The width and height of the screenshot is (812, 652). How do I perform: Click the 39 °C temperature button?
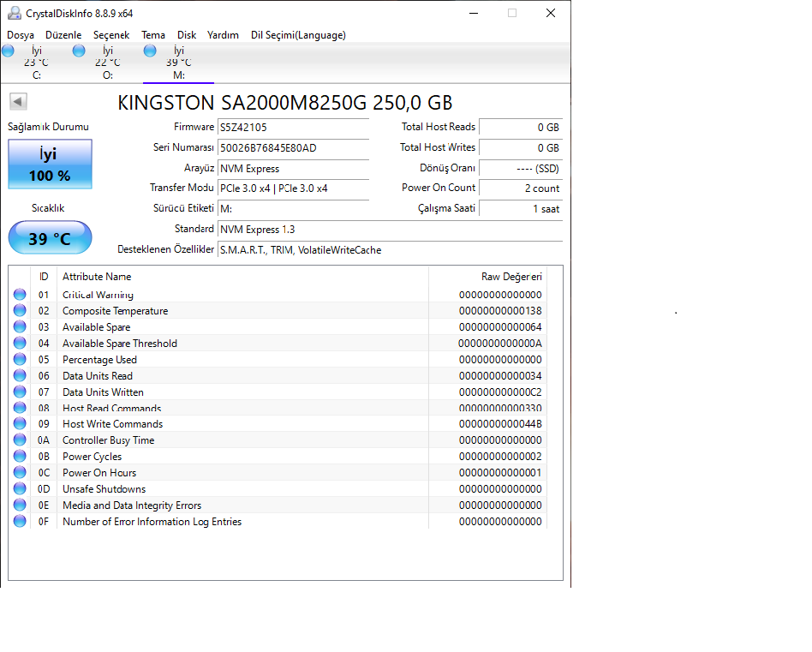click(51, 237)
